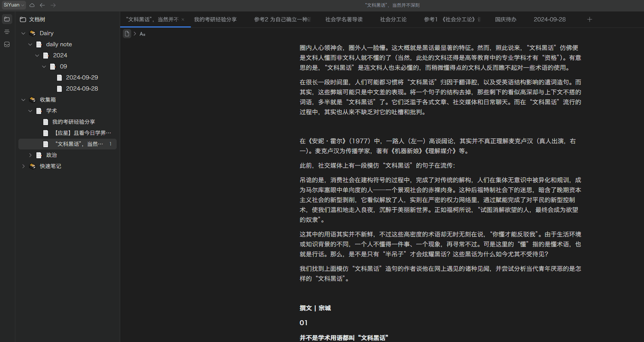Click the "01" section heading

coord(303,323)
